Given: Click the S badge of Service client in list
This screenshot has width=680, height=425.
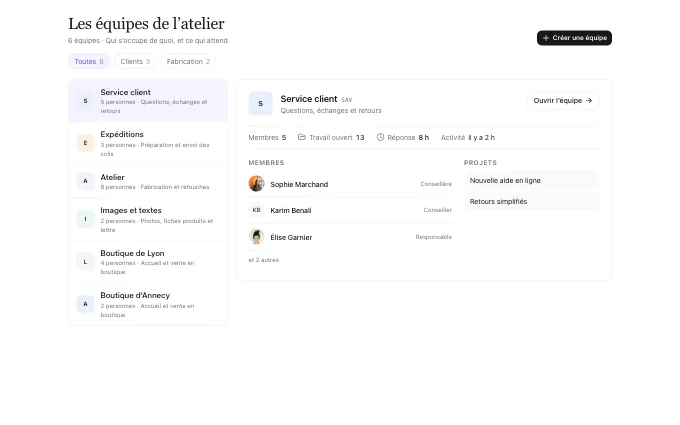Looking at the screenshot, I should [x=85, y=101].
